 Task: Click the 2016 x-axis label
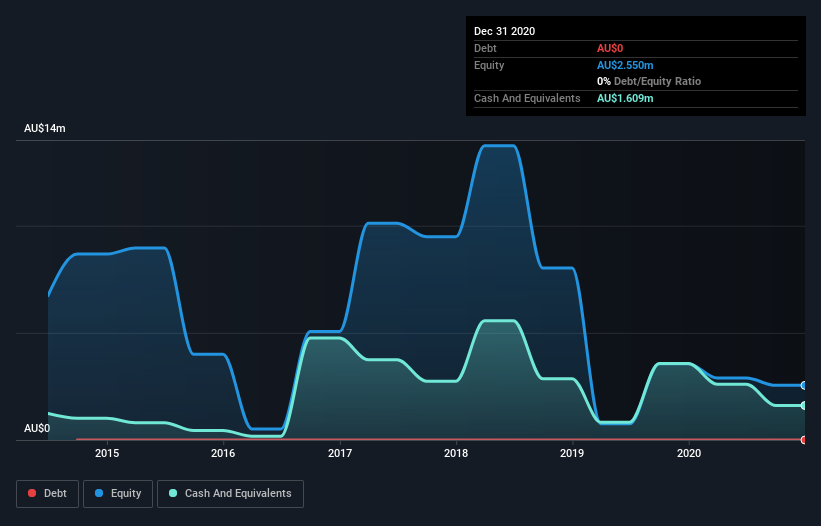[223, 453]
